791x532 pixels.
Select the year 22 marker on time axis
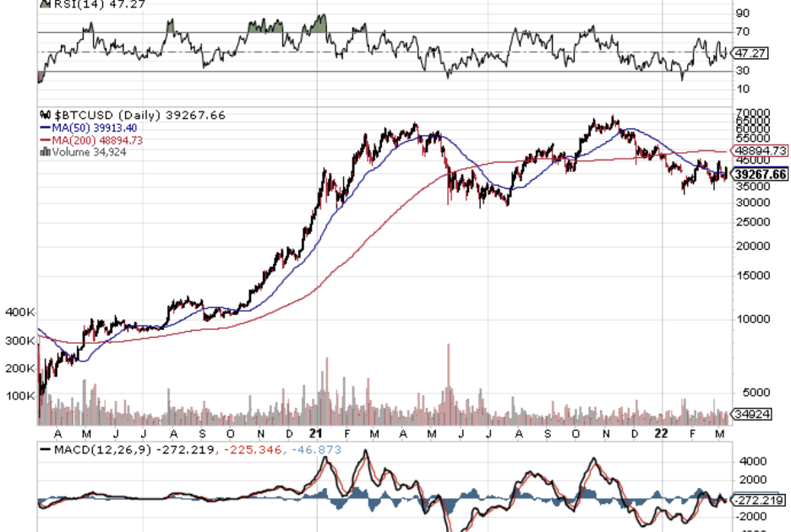click(663, 432)
